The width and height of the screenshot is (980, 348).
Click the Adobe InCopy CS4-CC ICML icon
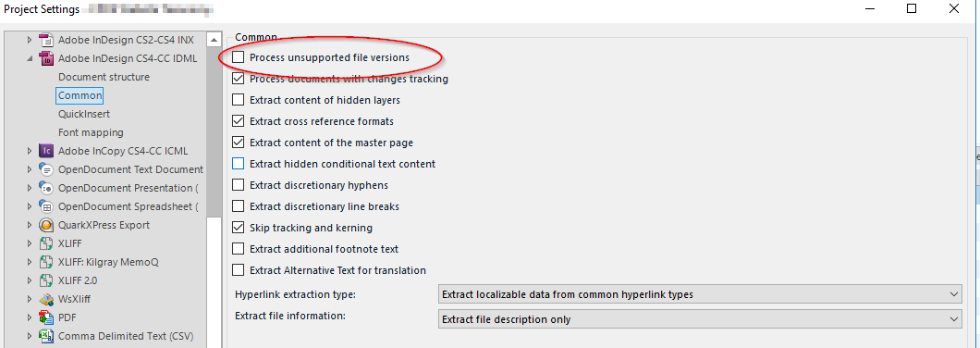tap(45, 151)
